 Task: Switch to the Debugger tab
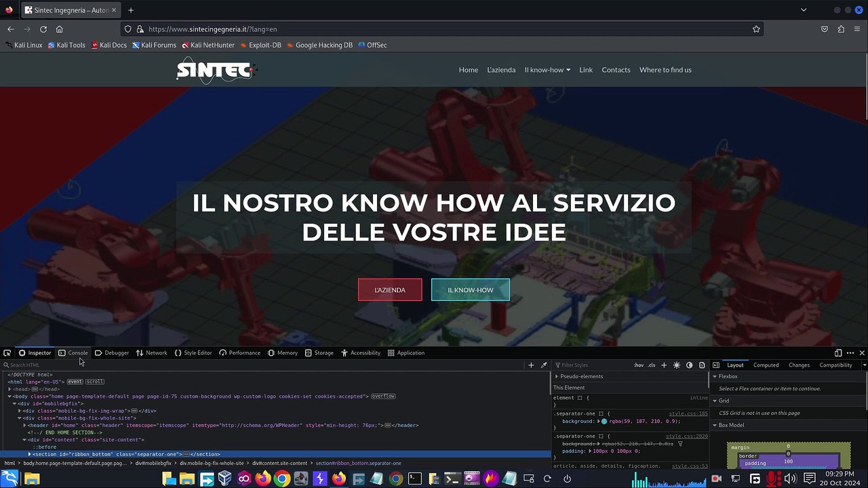point(112,353)
